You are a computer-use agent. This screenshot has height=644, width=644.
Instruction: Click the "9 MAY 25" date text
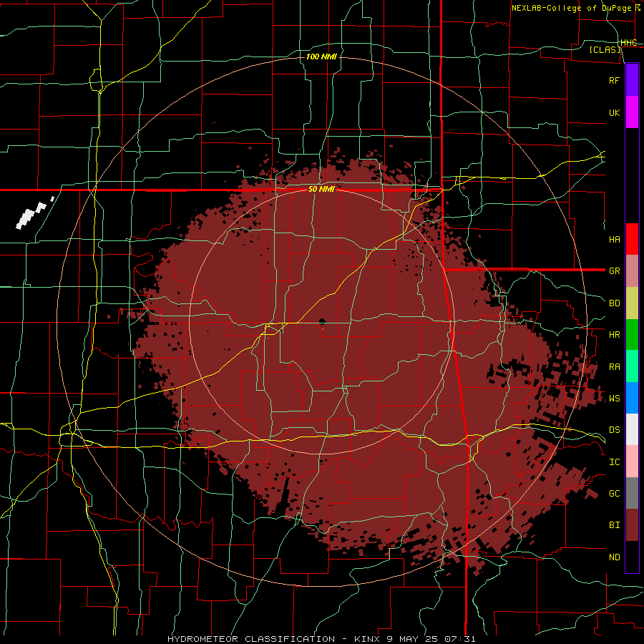tap(413, 639)
